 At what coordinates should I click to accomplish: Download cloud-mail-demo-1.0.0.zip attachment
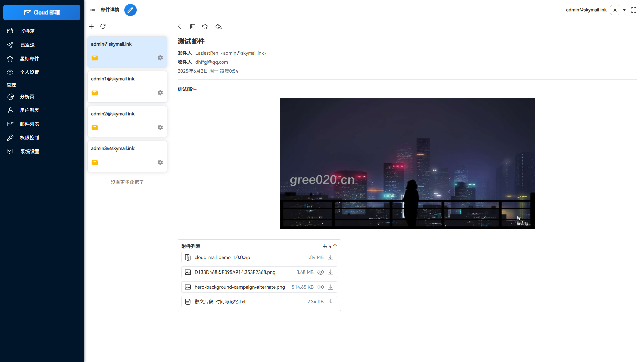tap(331, 257)
